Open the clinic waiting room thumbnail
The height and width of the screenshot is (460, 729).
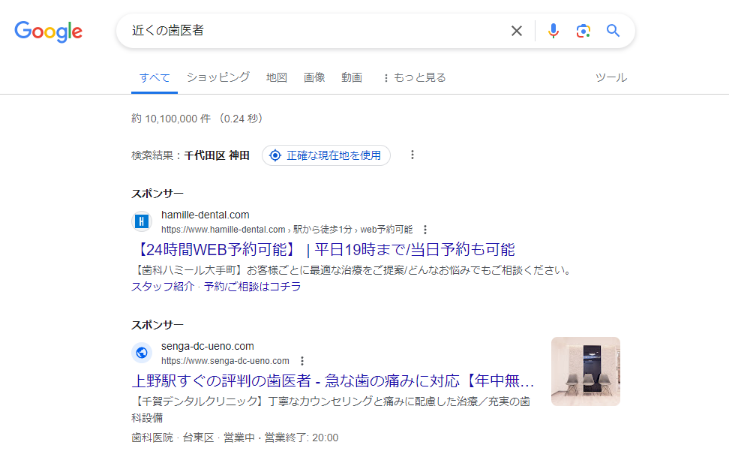coord(585,372)
